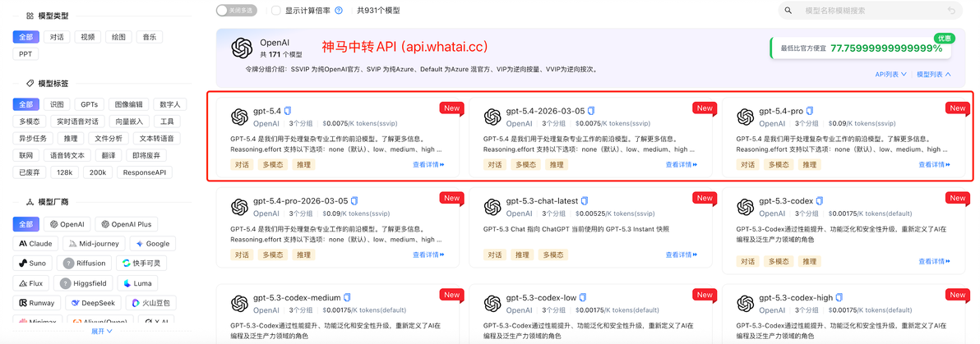The width and height of the screenshot is (980, 344).
Task: Select the 实时语音对话 tag filter
Action: (77, 122)
